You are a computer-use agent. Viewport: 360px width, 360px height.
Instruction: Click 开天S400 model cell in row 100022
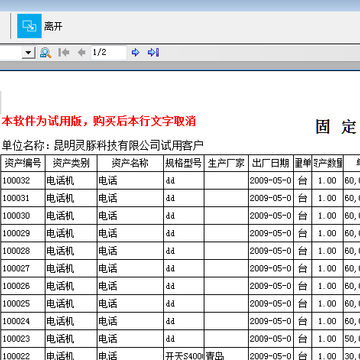tap(184, 355)
